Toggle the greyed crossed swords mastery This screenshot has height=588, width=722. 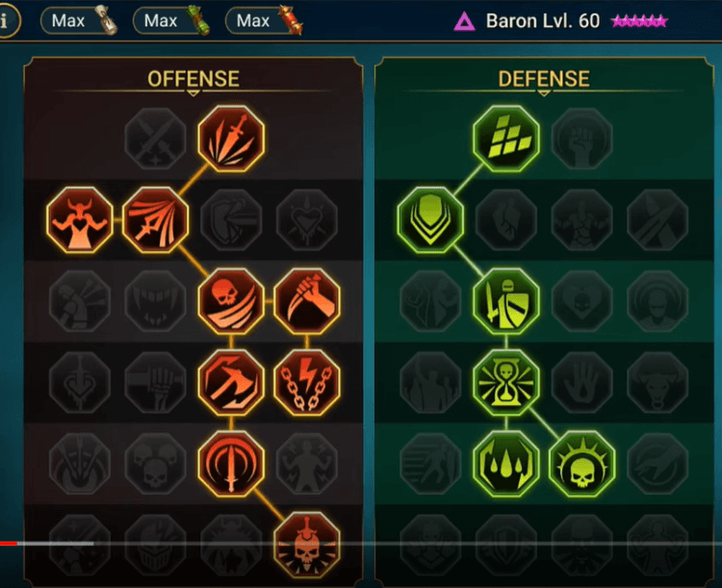[x=156, y=139]
